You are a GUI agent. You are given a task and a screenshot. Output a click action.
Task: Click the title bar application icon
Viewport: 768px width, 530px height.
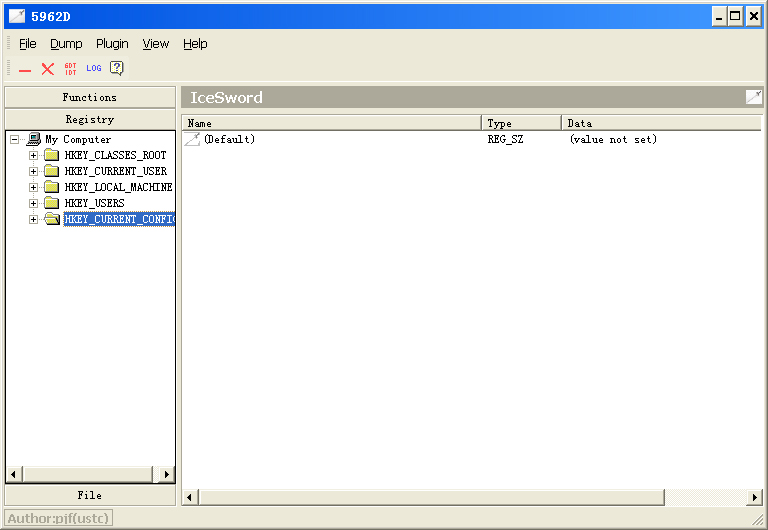point(17,16)
